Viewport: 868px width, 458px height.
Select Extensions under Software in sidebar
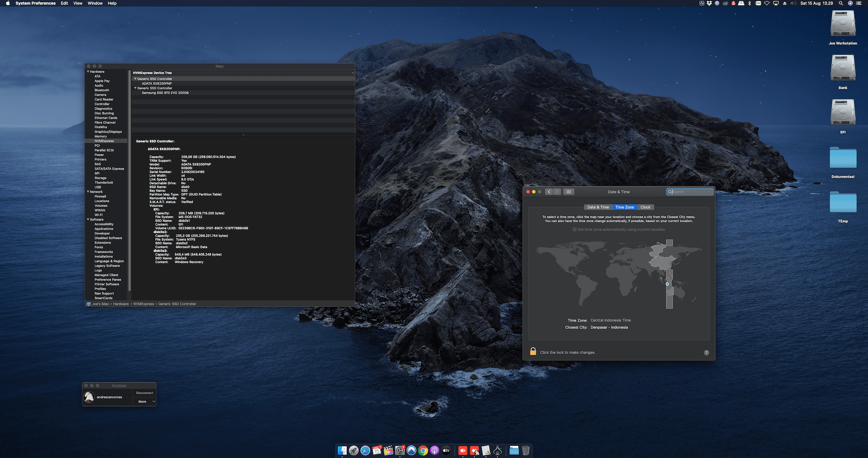(x=103, y=243)
